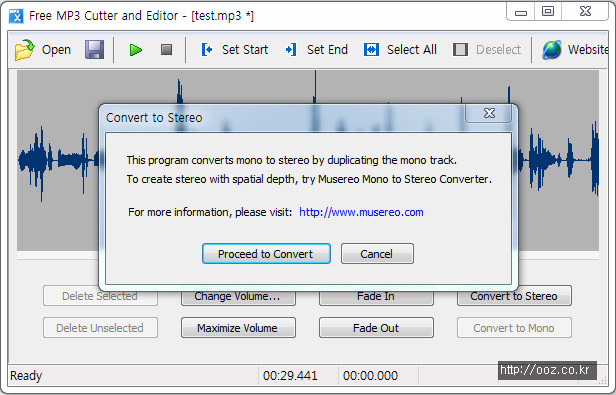
Task: Click the Save floppy disk icon
Action: 94,50
